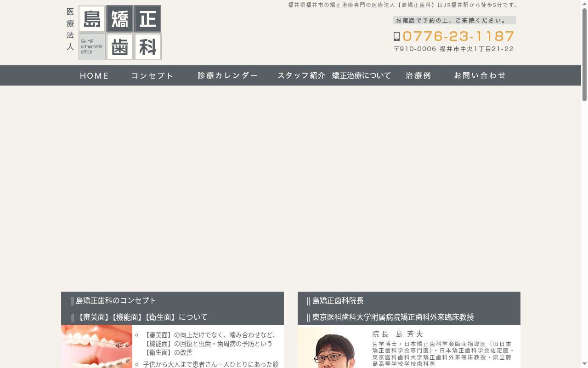
Task: Click the director's credentials text starting 歯学博士
Action: pyautogui.click(x=443, y=354)
